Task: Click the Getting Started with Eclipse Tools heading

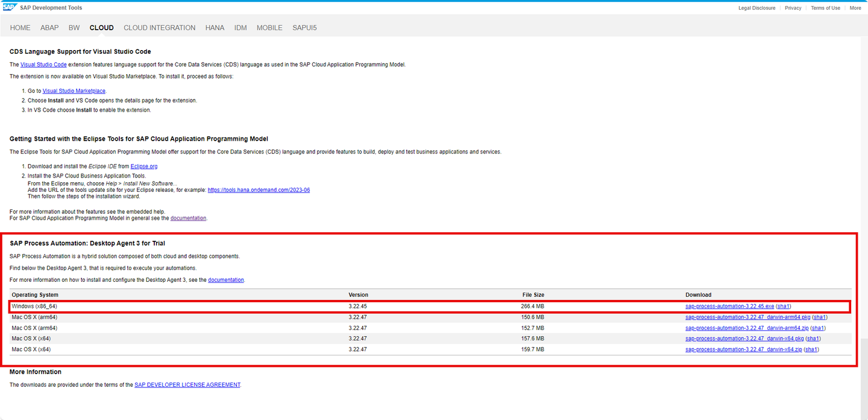Action: (139, 139)
